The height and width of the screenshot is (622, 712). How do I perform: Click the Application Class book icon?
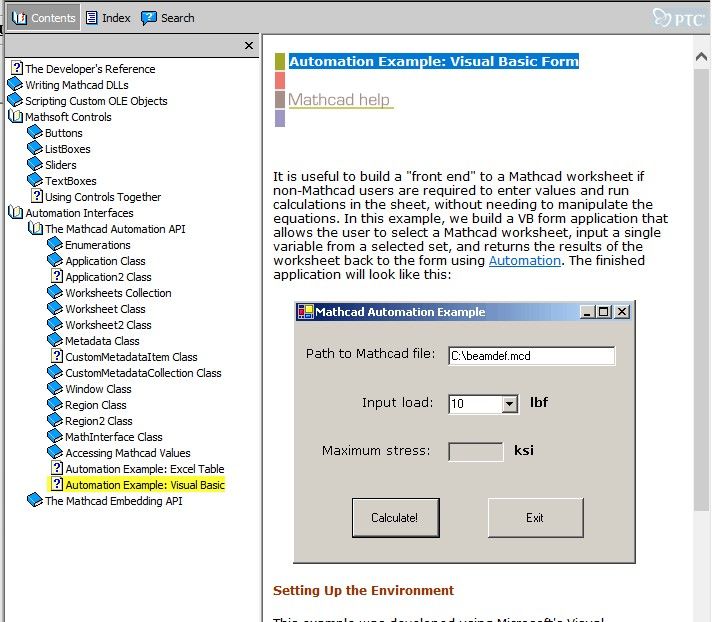[55, 260]
